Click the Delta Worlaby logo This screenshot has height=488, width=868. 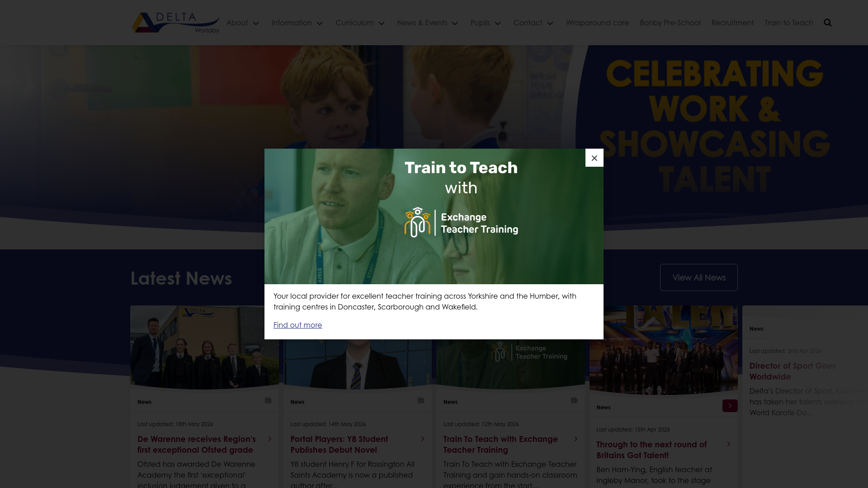point(175,23)
